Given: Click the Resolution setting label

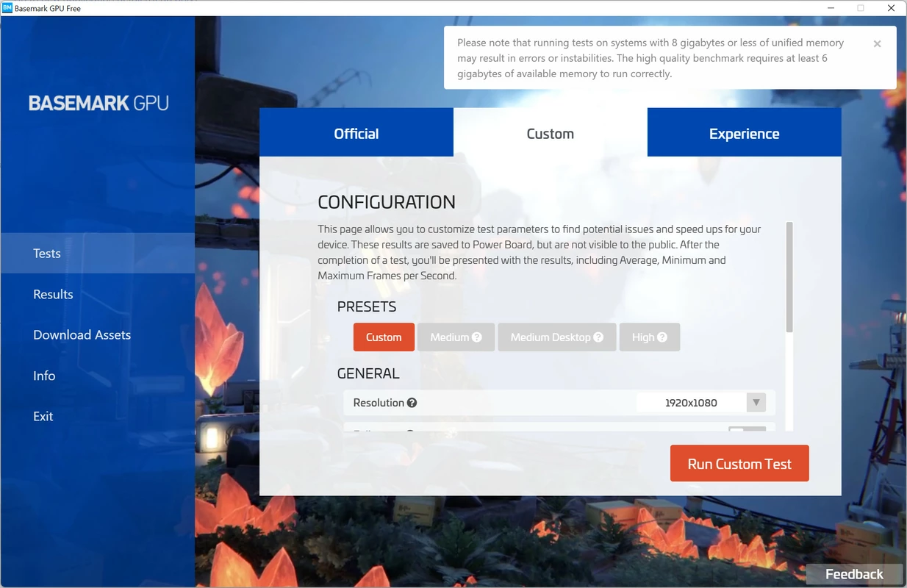Looking at the screenshot, I should pos(379,403).
